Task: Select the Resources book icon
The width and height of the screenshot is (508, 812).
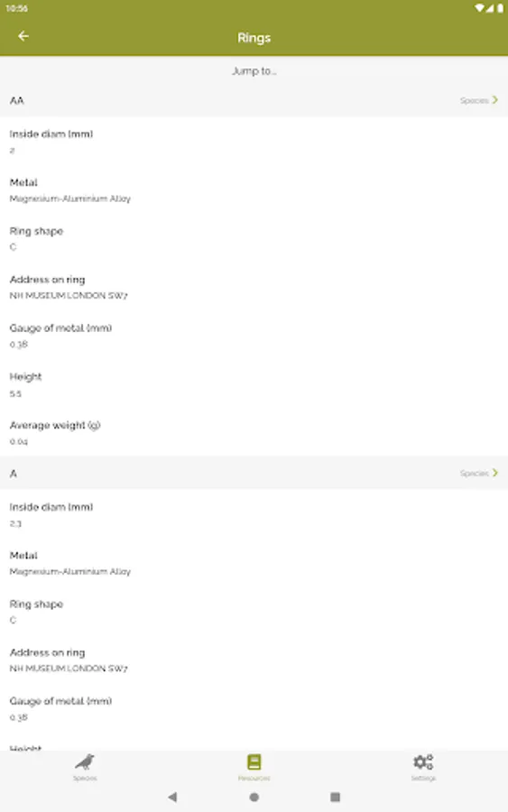Action: [254, 761]
